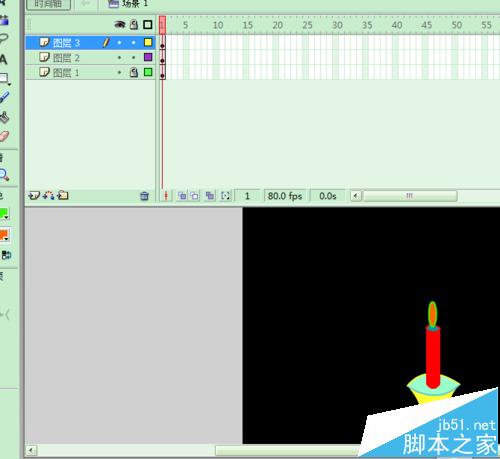This screenshot has width=500, height=459.
Task: Select the keyframe of 图层 3
Action: tap(162, 43)
